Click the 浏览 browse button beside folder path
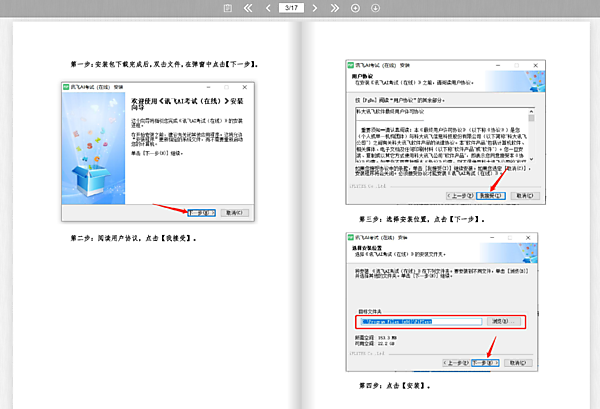 pyautogui.click(x=505, y=321)
